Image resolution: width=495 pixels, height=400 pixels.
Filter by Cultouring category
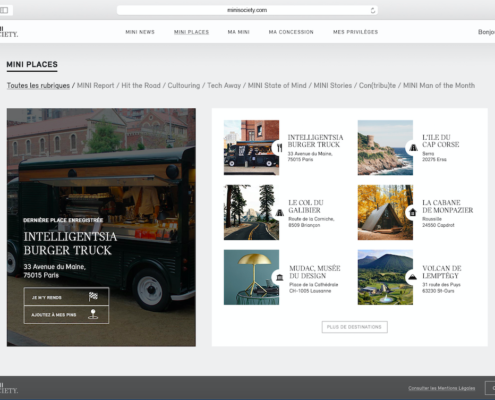click(184, 86)
